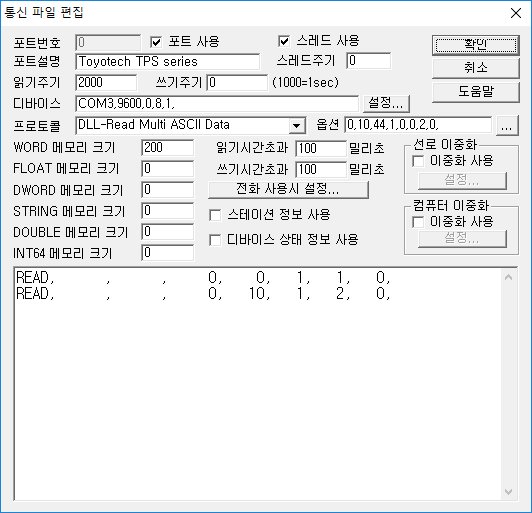This screenshot has height=513, width=532.
Task: Click the FLOAT 메모리 크기 field
Action: tap(168, 169)
